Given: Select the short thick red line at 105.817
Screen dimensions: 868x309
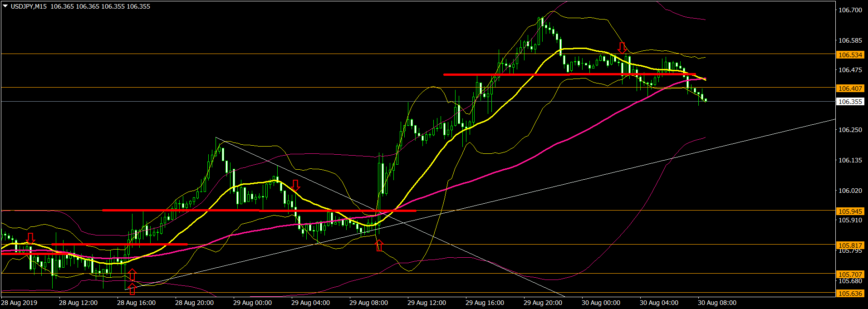Looking at the screenshot, I should point(120,245).
